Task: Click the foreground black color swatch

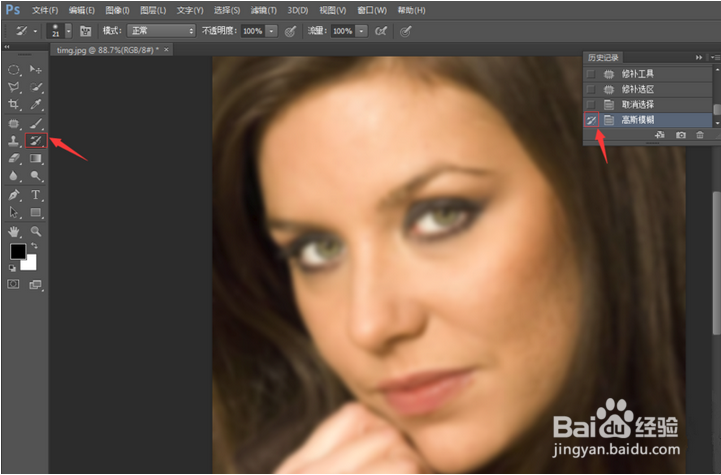Action: [x=18, y=251]
